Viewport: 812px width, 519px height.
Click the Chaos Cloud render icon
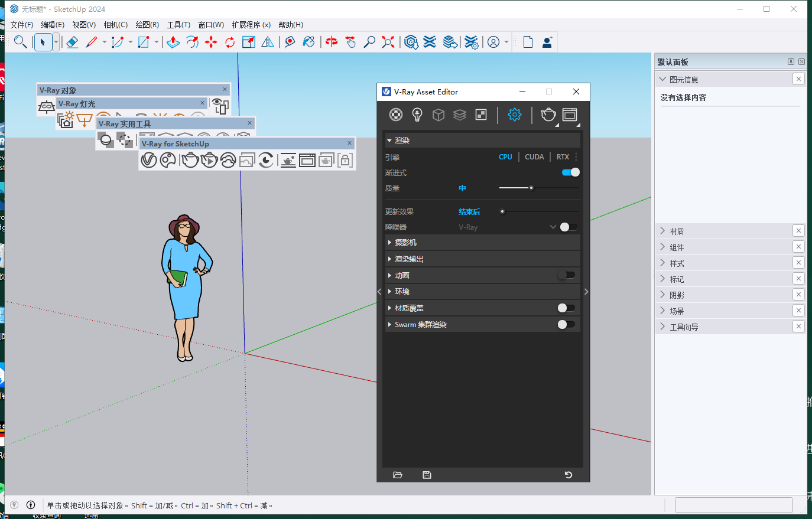(x=228, y=159)
